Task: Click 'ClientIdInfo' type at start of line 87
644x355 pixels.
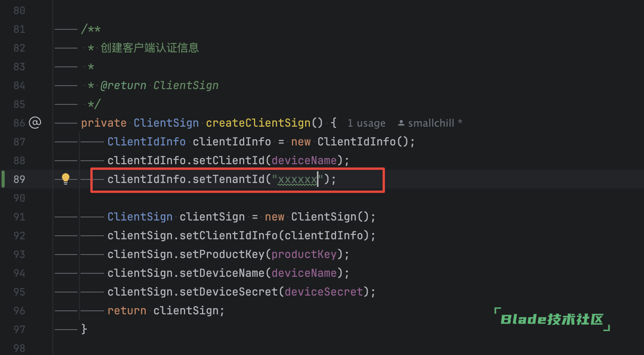Action: 147,142
